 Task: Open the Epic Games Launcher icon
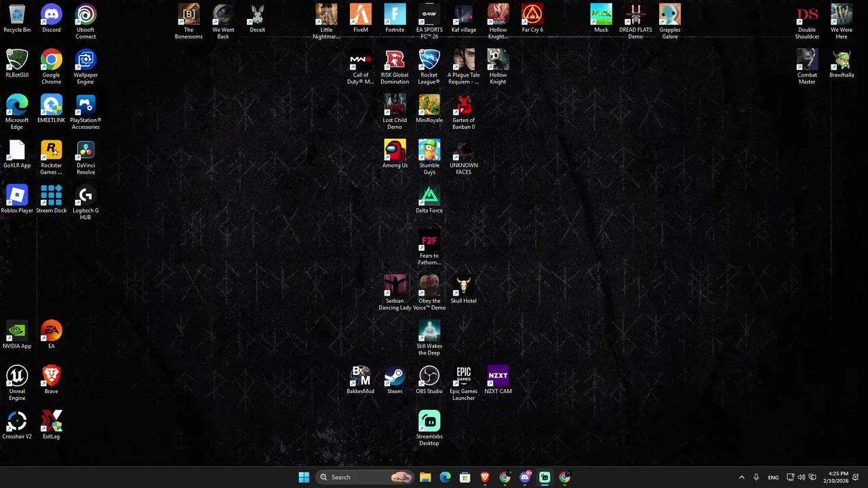point(464,384)
